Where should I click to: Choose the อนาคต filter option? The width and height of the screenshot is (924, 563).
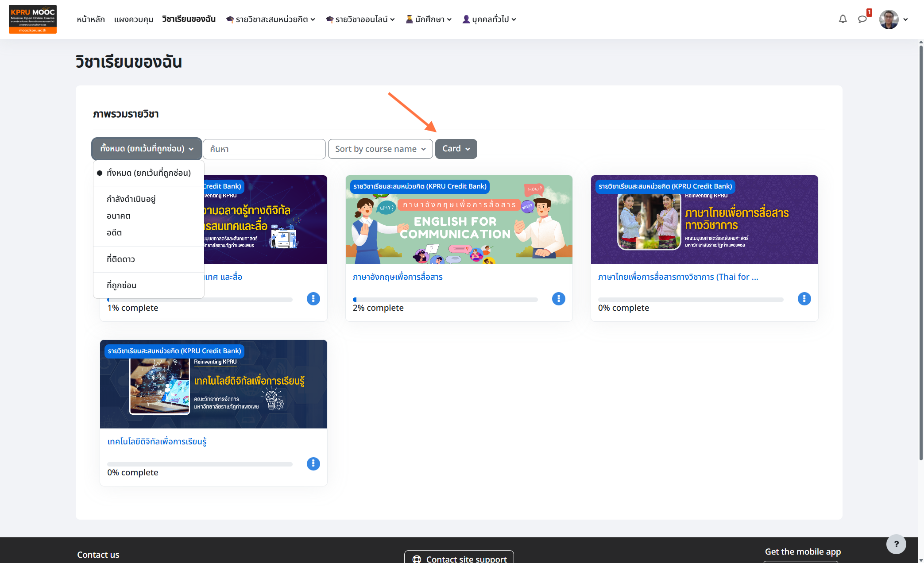point(149,216)
